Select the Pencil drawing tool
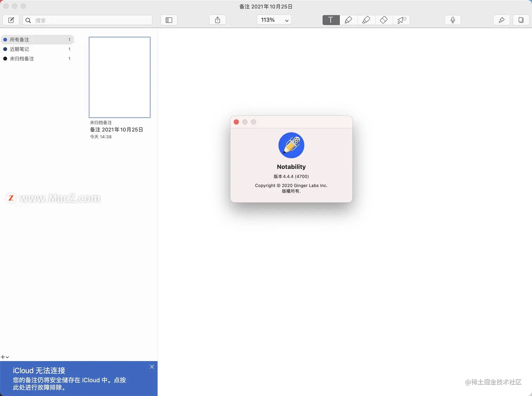 click(x=348, y=20)
